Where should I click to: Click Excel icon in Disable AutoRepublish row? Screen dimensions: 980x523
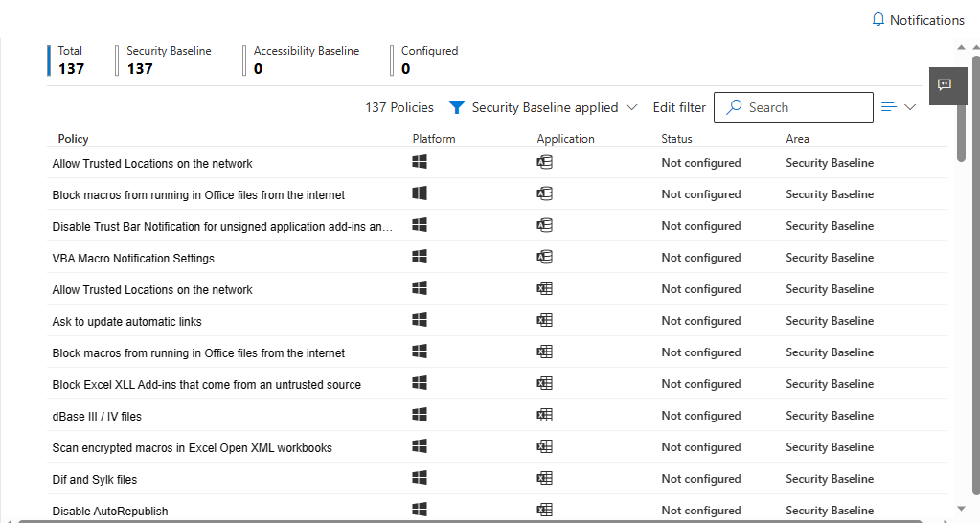click(x=544, y=510)
